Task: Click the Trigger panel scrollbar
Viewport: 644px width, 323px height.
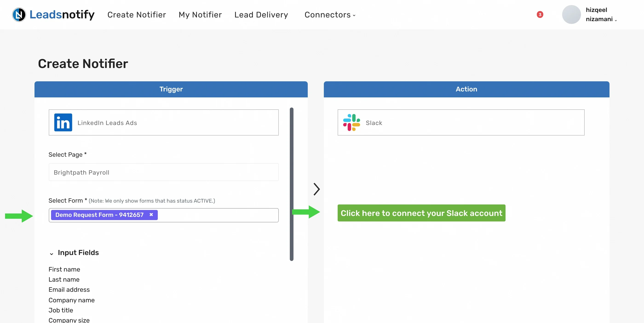Action: (x=291, y=184)
